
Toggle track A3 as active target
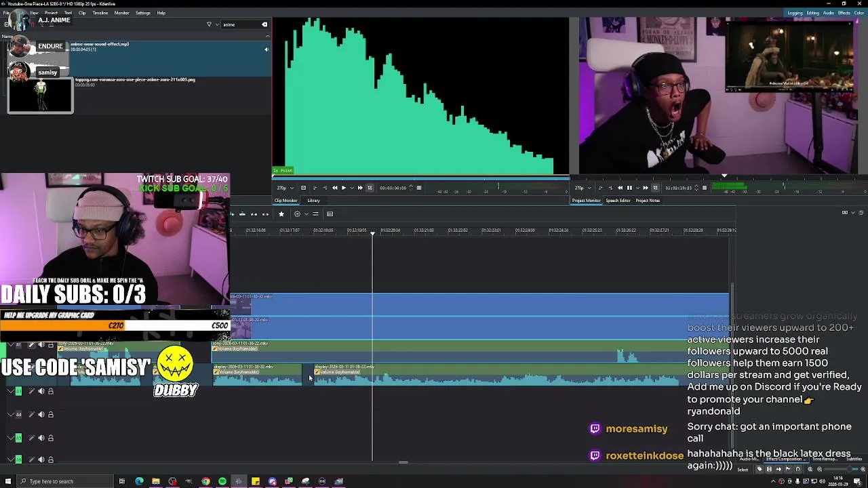coord(18,391)
